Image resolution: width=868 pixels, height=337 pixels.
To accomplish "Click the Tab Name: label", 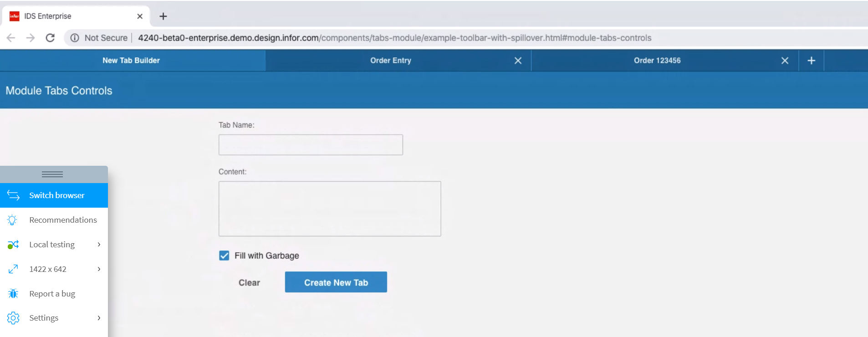I will click(x=236, y=125).
